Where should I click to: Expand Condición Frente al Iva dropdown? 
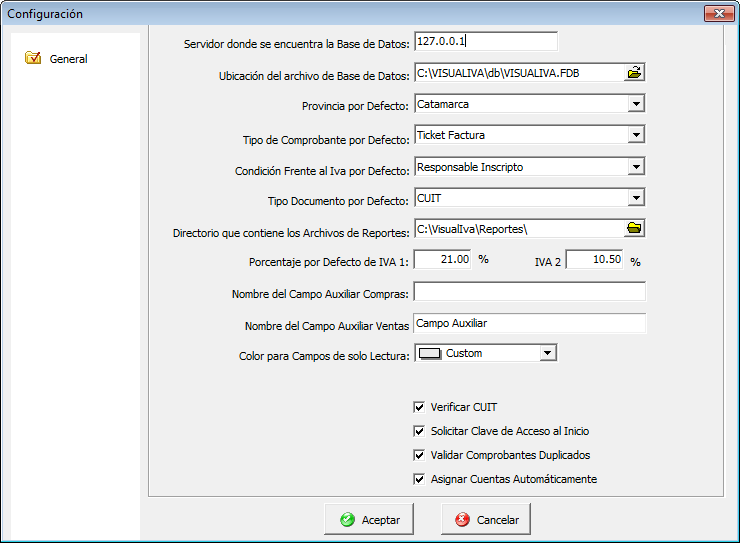click(635, 167)
